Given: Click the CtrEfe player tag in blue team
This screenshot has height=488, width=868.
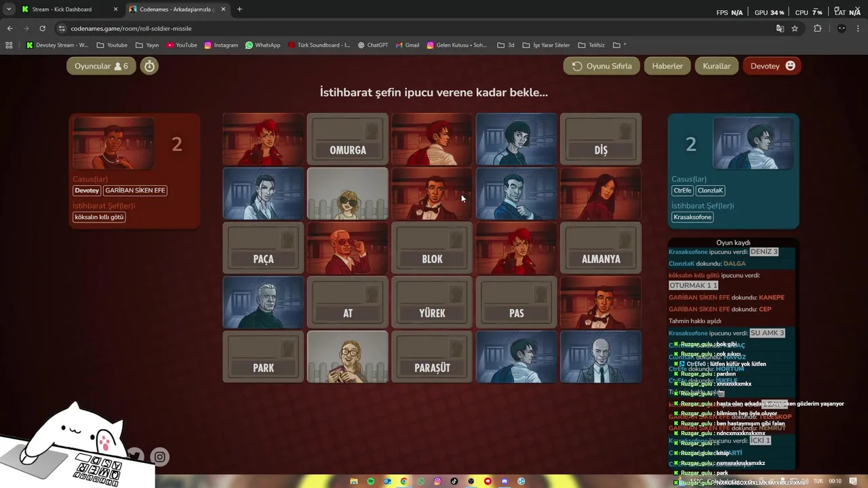Looking at the screenshot, I should [x=682, y=190].
